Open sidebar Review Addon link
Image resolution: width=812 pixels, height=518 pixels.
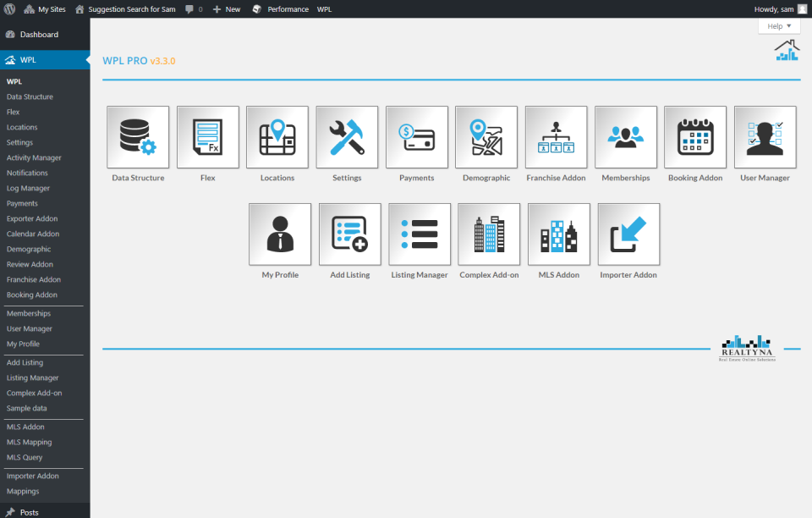(x=30, y=264)
